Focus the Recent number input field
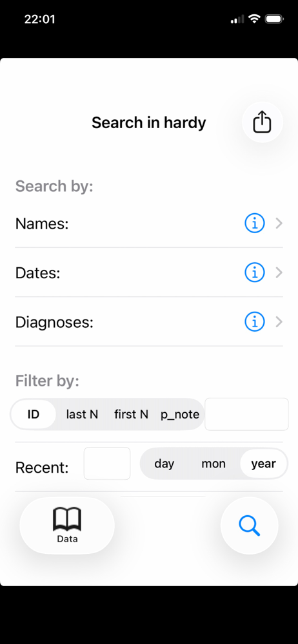This screenshot has width=298, height=644. coord(107,463)
